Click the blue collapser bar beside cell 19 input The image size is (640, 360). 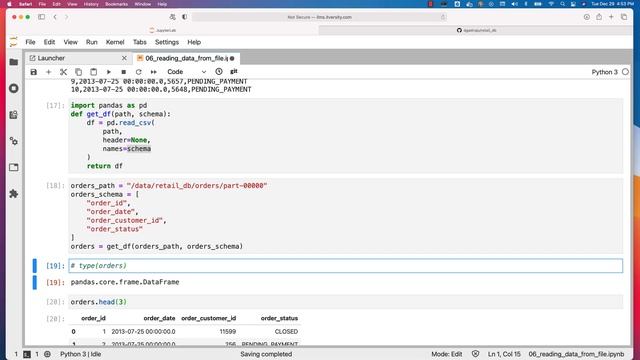pyautogui.click(x=35, y=266)
